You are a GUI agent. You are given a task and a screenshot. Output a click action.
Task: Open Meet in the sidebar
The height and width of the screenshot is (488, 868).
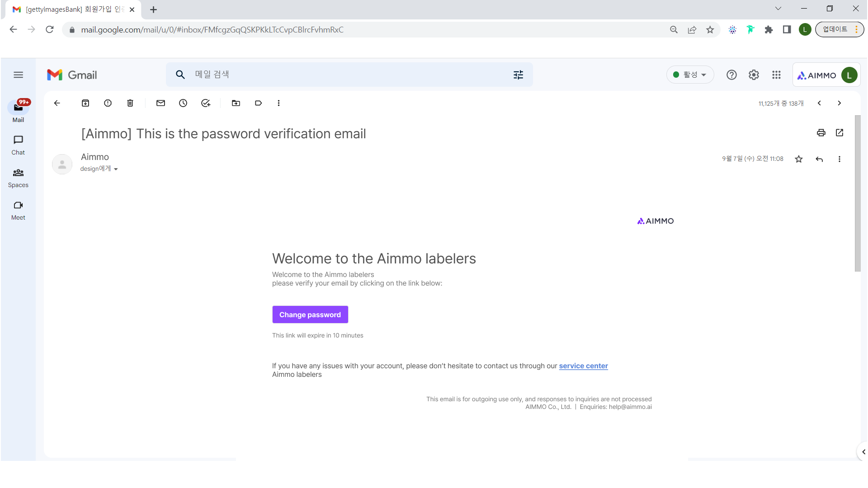click(18, 210)
